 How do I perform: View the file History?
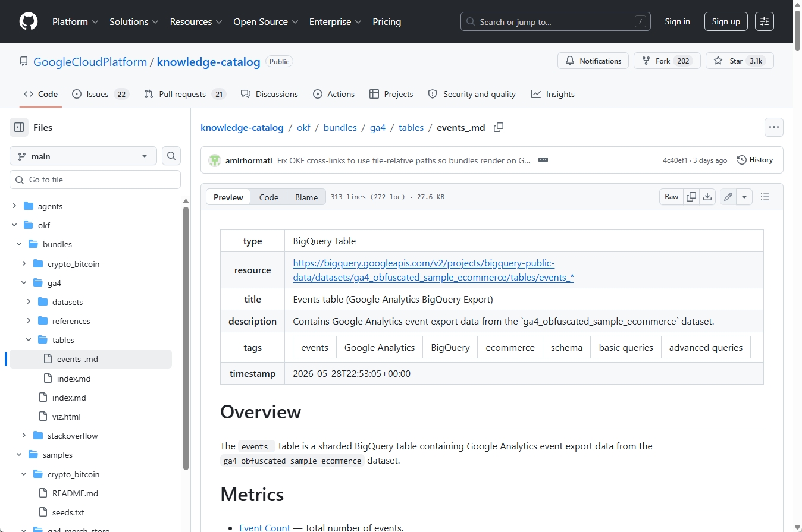[755, 160]
